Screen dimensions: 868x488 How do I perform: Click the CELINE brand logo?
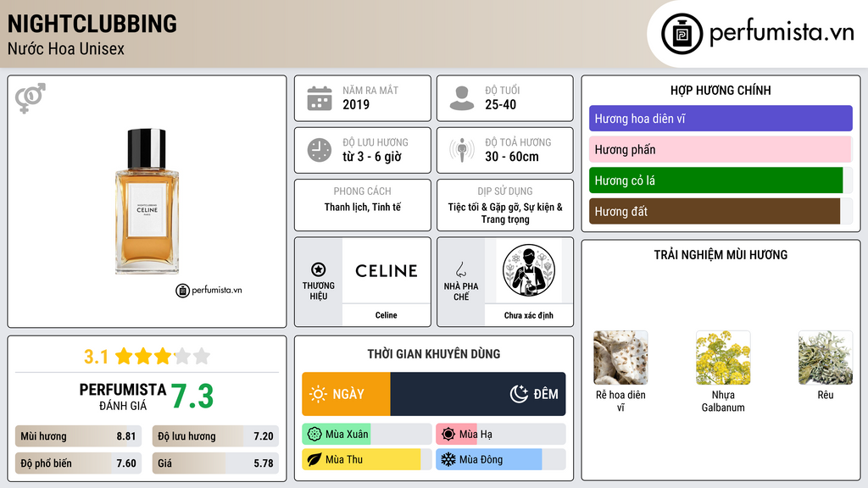(387, 270)
